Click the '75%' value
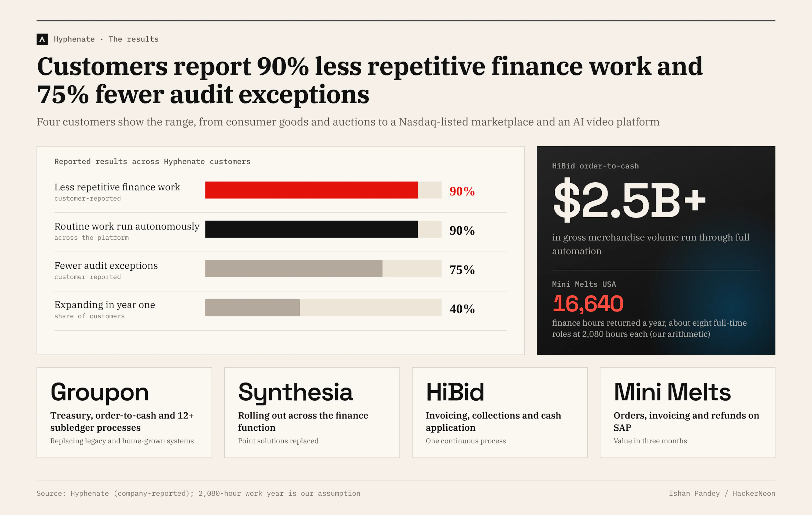This screenshot has height=515, width=812. coord(462,270)
